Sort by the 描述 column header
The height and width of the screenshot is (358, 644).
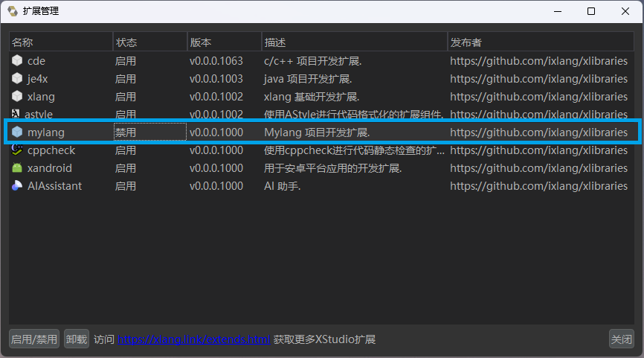pyautogui.click(x=355, y=42)
